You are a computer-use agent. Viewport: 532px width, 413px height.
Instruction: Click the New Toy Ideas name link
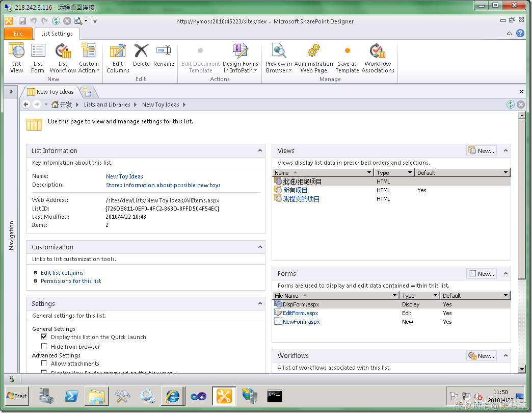click(124, 176)
